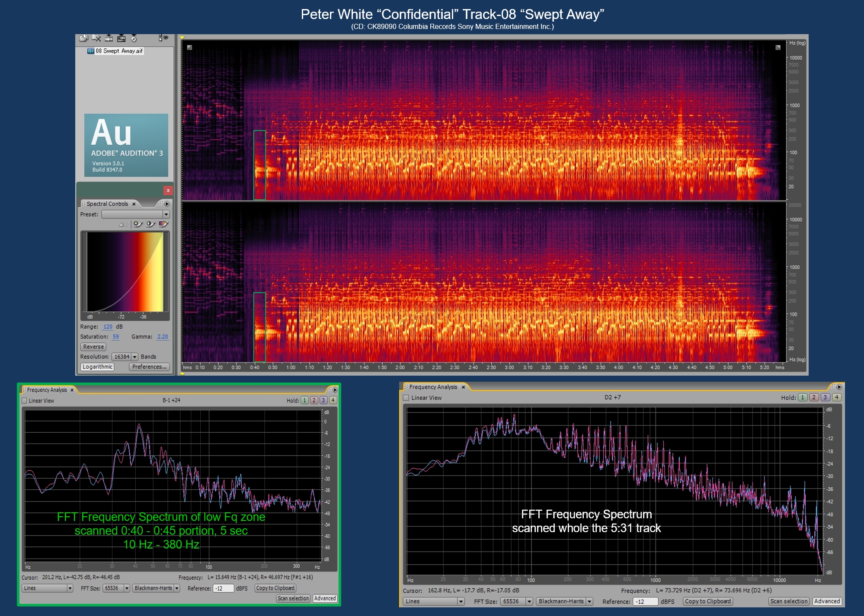This screenshot has width=864, height=616.
Task: Click the 1:00 mark on the timeline ruler
Action: click(291, 367)
